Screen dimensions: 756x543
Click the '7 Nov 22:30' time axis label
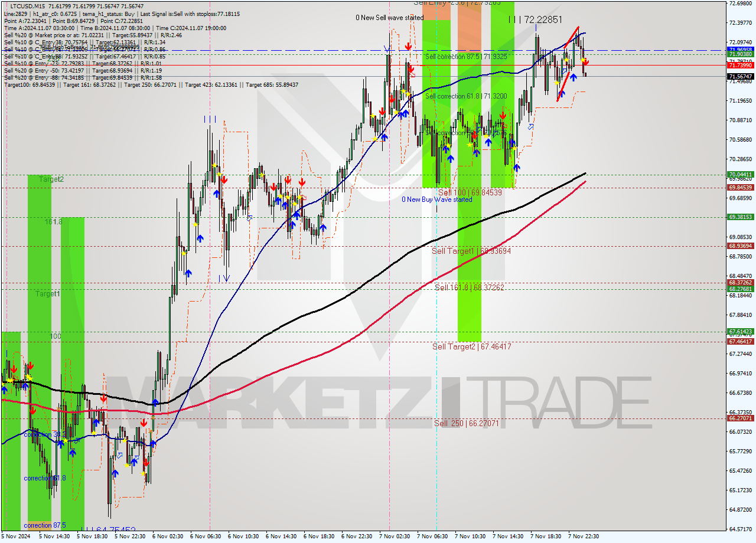[x=584, y=537]
